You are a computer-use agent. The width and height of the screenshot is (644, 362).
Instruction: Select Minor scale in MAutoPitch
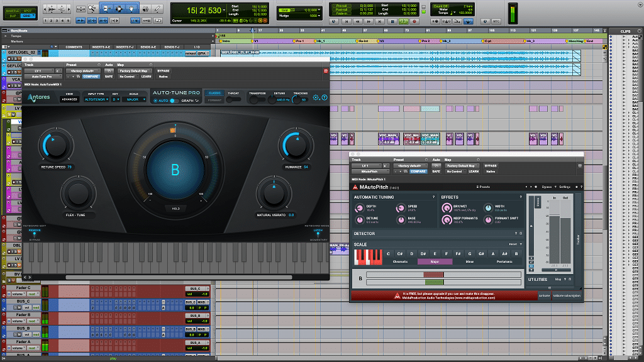pyautogui.click(x=469, y=261)
